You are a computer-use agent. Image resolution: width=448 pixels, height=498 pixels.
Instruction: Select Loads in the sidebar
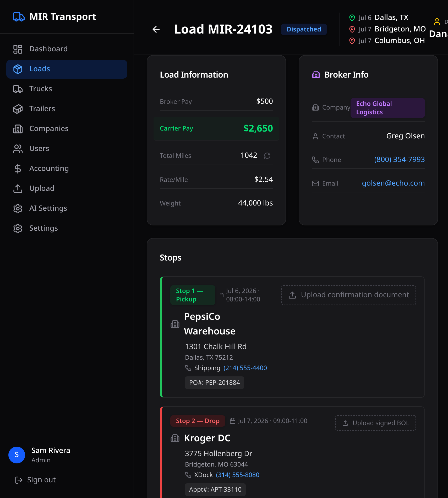(67, 69)
